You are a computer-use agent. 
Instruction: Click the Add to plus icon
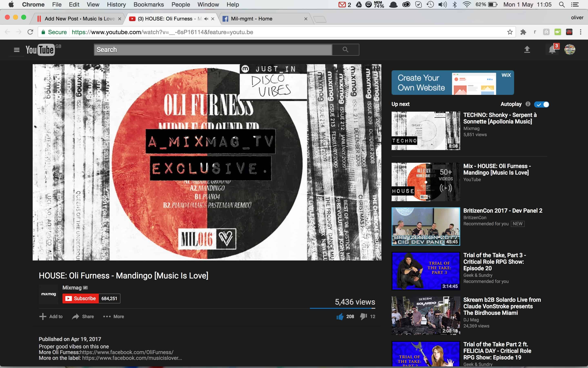pos(43,316)
